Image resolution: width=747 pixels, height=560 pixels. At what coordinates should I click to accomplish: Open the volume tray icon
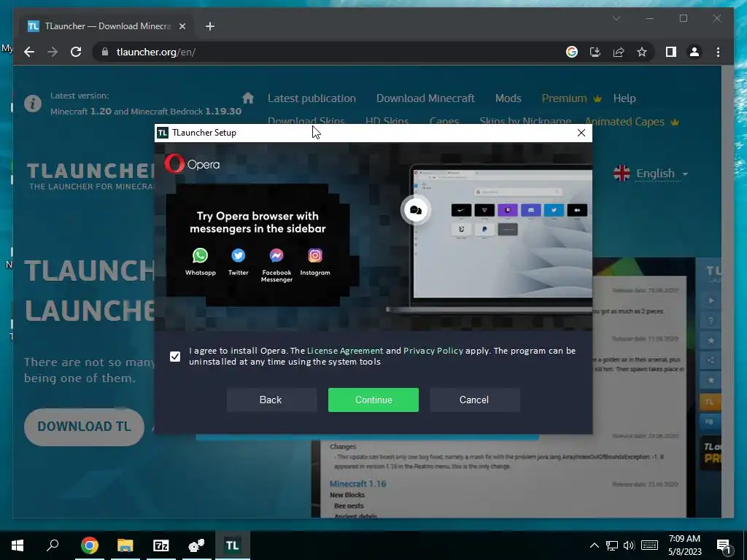629,545
